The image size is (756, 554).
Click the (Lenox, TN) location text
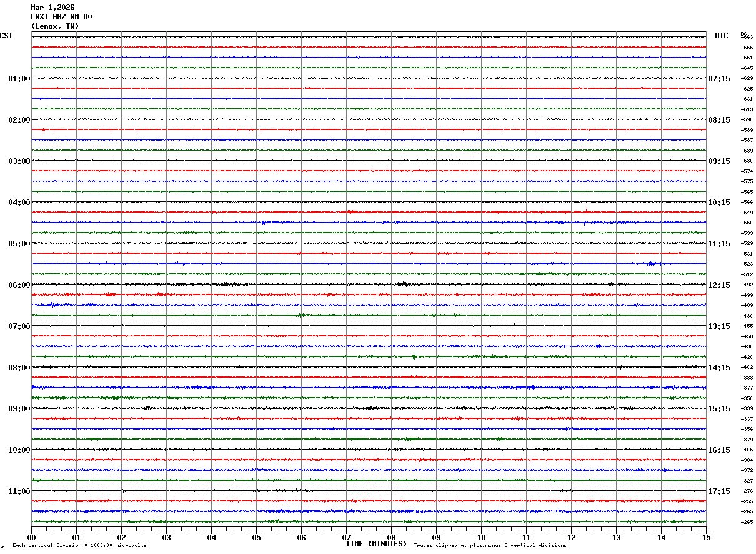[55, 26]
